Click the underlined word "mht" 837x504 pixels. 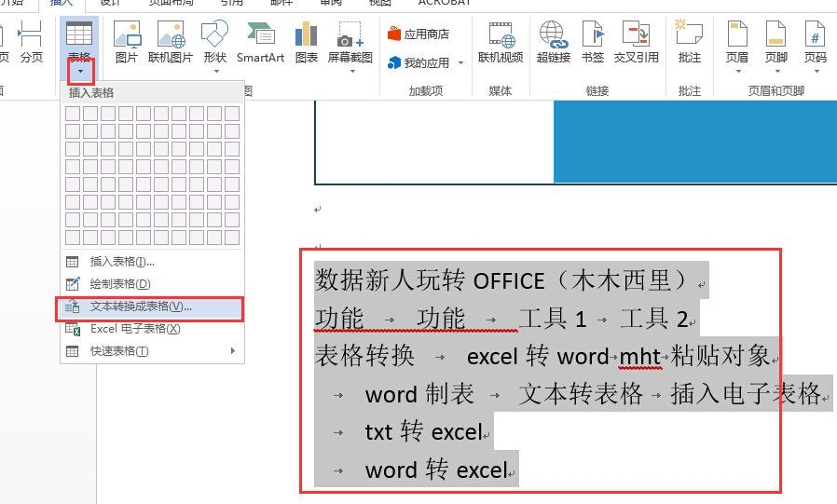(x=640, y=356)
